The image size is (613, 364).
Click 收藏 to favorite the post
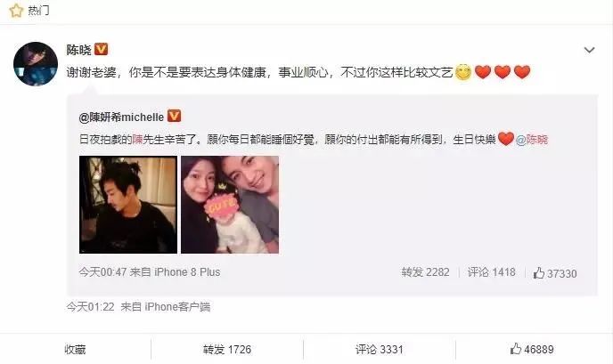[x=75, y=349]
